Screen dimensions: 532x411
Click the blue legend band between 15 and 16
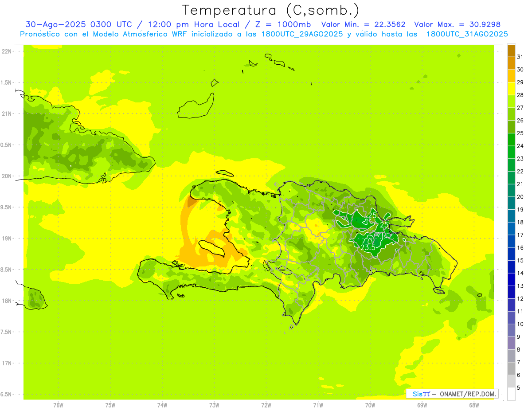[511, 254]
